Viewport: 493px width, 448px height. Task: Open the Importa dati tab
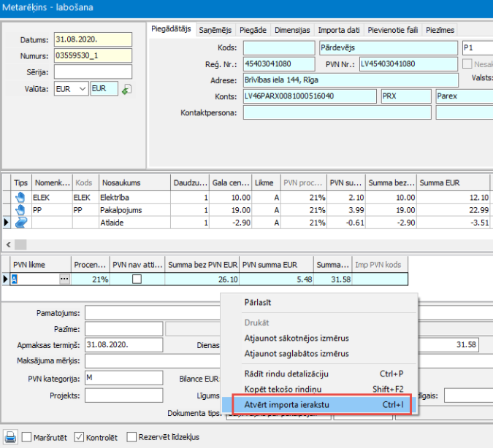coord(338,30)
